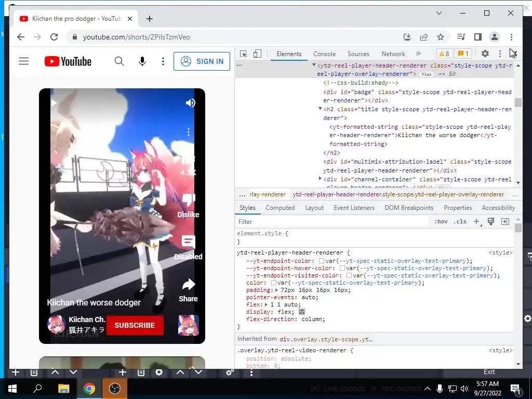
Task: Open a new Chrome tab
Action: pyautogui.click(x=149, y=19)
